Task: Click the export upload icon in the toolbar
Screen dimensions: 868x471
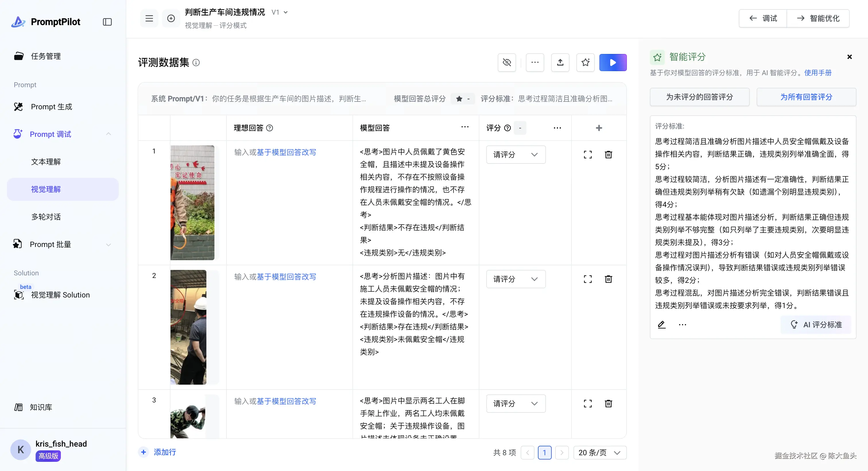Action: coord(560,62)
